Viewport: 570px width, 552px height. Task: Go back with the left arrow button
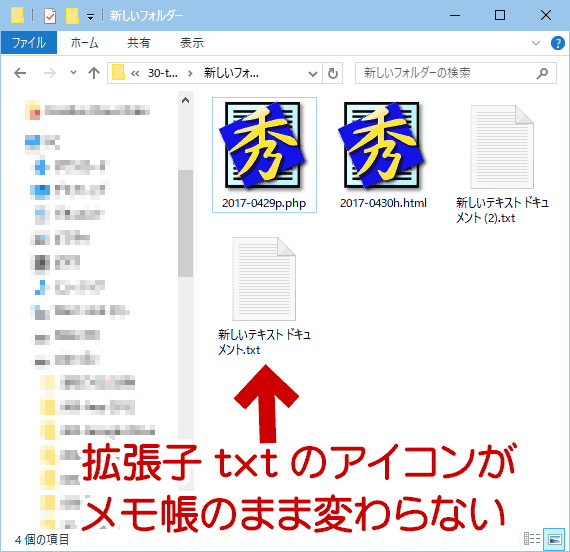pyautogui.click(x=20, y=73)
